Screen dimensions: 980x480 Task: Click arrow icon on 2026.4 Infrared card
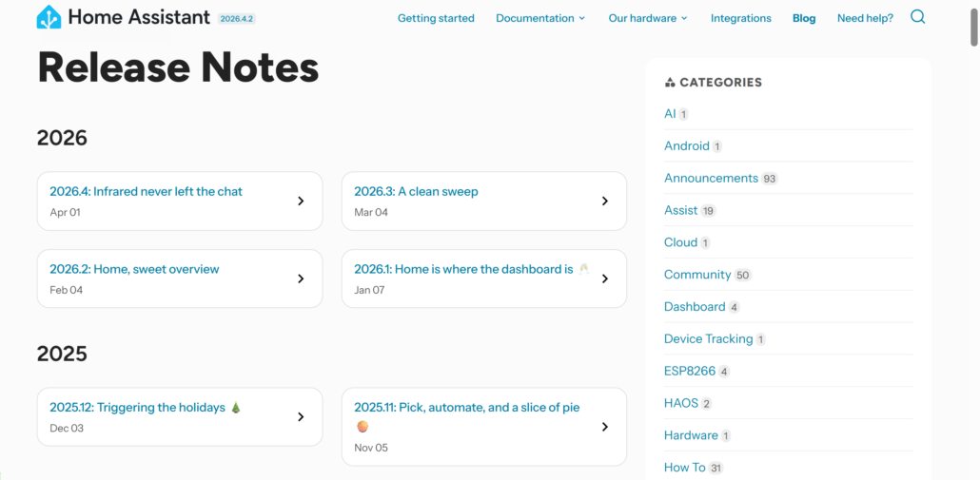[301, 201]
